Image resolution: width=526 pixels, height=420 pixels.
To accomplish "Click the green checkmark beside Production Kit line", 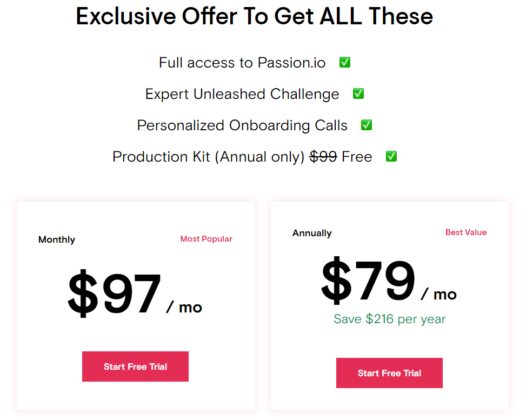I will [391, 156].
